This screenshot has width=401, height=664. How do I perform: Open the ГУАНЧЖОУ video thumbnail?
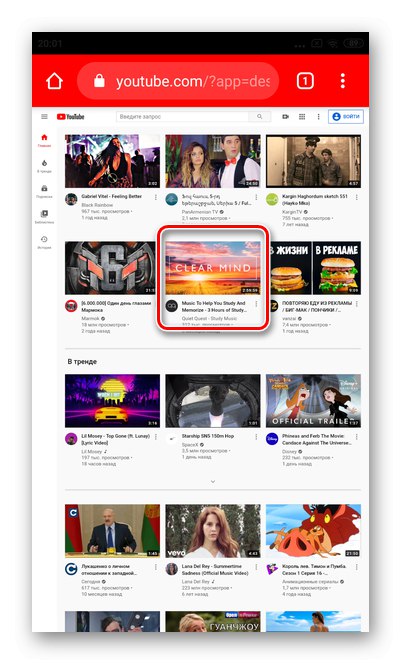[x=213, y=621]
